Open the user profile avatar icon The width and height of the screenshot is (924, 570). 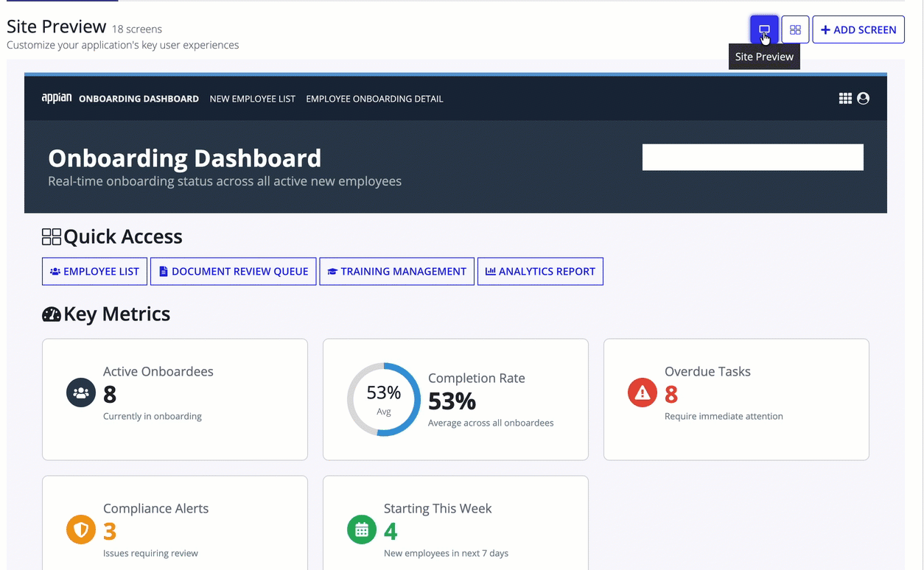pos(864,98)
